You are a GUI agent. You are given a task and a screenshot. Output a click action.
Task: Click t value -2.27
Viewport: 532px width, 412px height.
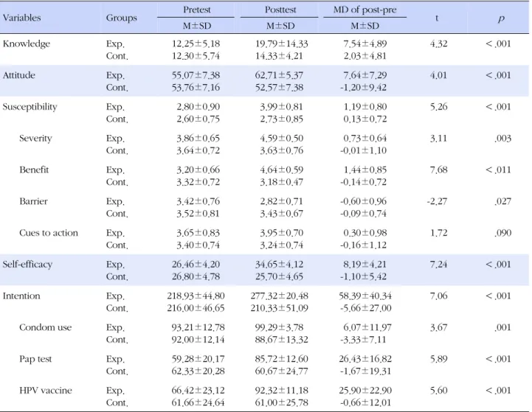(x=437, y=201)
